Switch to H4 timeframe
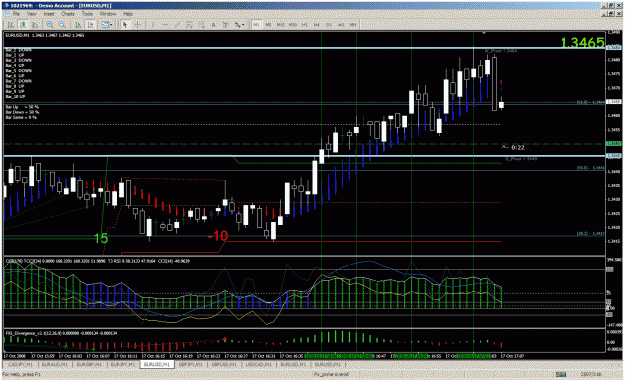 (316, 25)
